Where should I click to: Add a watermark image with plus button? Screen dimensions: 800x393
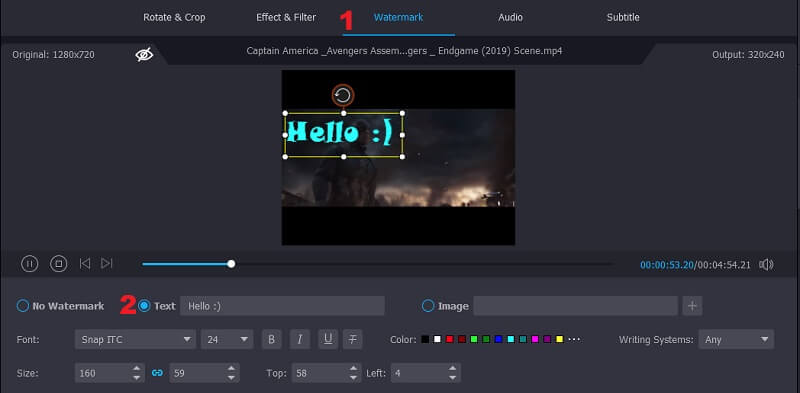(692, 306)
